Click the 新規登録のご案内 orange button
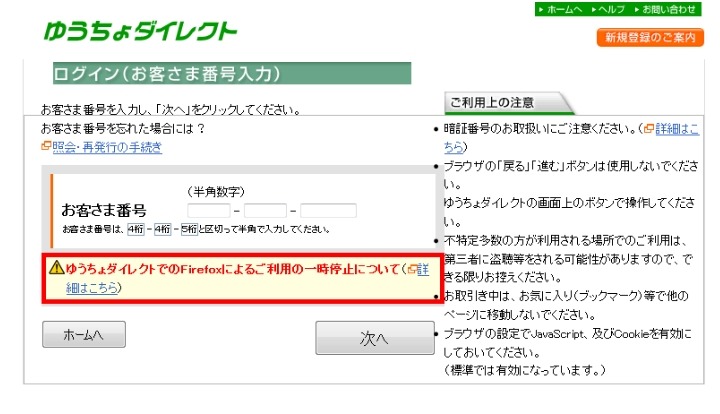720x414 pixels. 650,38
